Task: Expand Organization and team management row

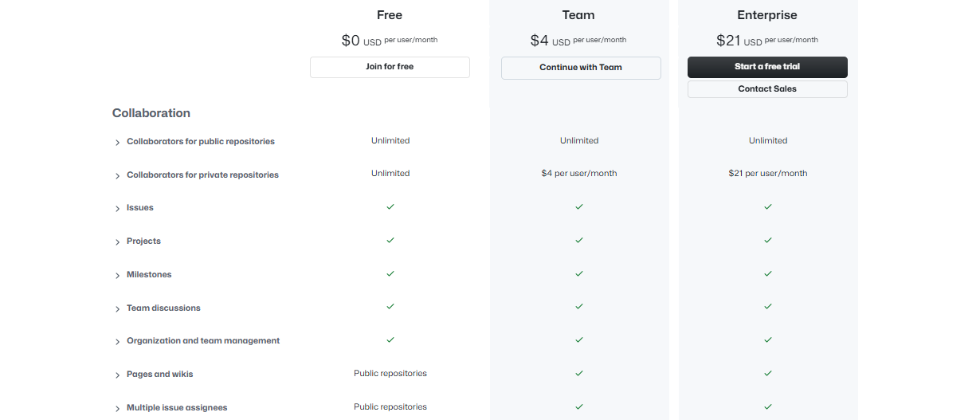Action: (x=117, y=342)
